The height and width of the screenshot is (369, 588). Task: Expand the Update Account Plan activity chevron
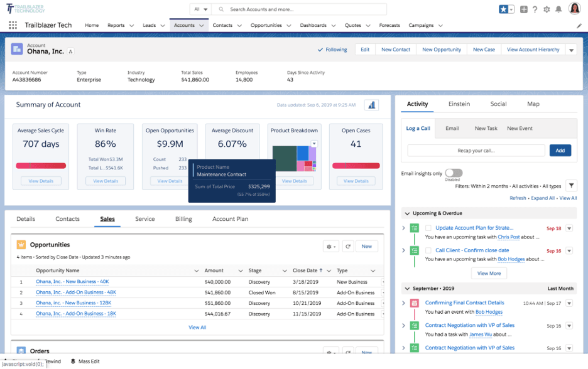pyautogui.click(x=403, y=227)
